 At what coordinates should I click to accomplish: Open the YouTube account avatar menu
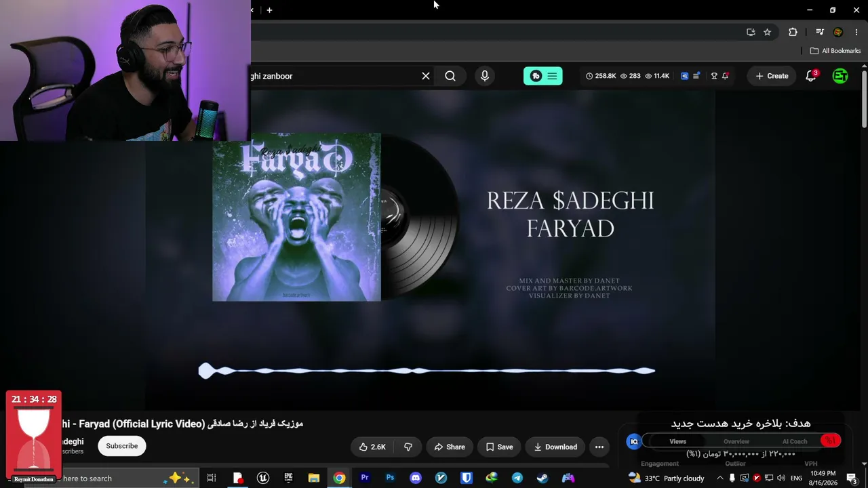840,76
